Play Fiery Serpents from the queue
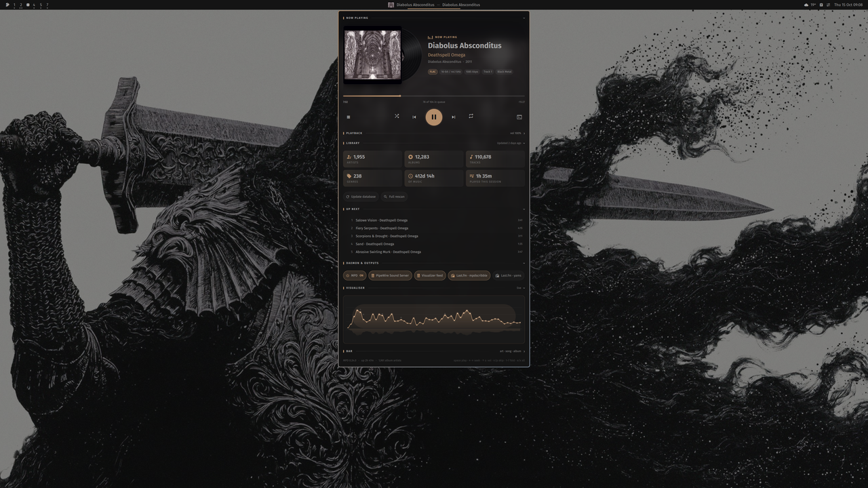Viewport: 868px width, 488px height. 434,228
